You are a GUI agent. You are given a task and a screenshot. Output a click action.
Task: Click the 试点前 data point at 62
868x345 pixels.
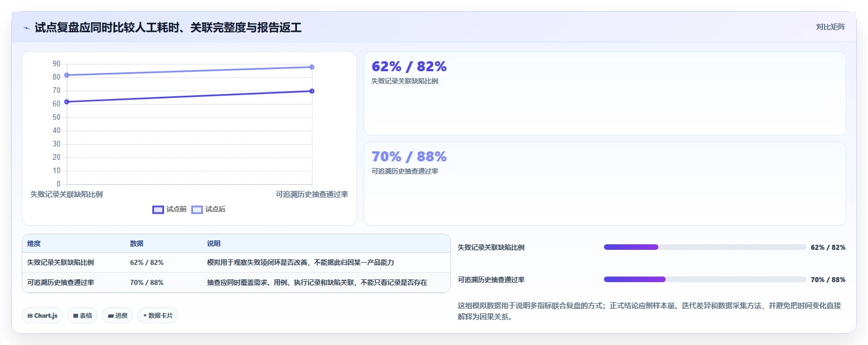pyautogui.click(x=67, y=102)
